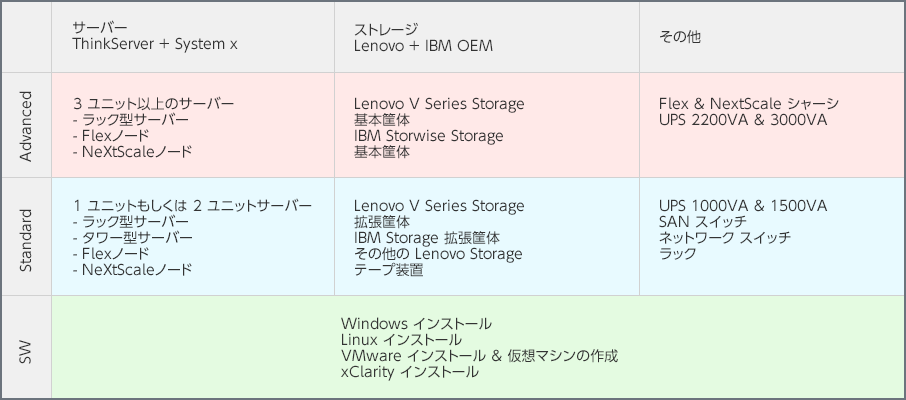Image resolution: width=906 pixels, height=400 pixels.
Task: Click the 1 ユニットもしくは 2 ユニットサーバー text
Action: [192, 206]
